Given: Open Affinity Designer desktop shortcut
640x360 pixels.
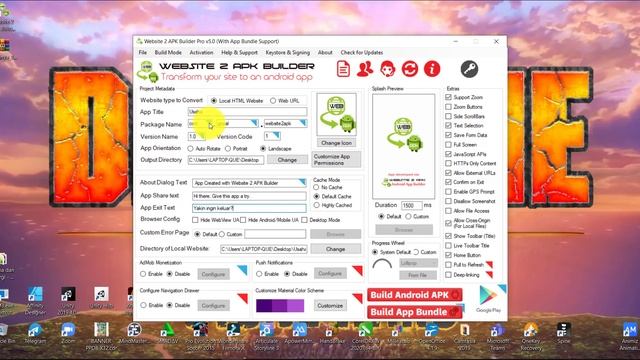Looking at the screenshot, I should coord(35,301).
